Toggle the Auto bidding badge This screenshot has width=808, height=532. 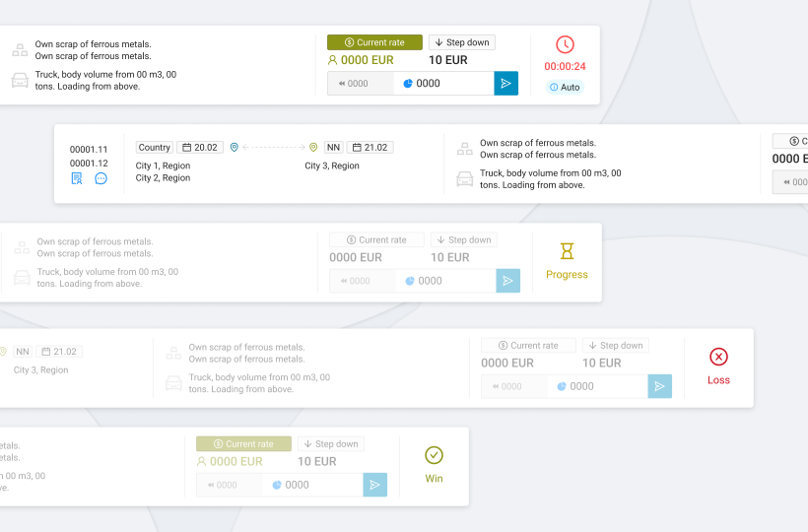coord(565,88)
